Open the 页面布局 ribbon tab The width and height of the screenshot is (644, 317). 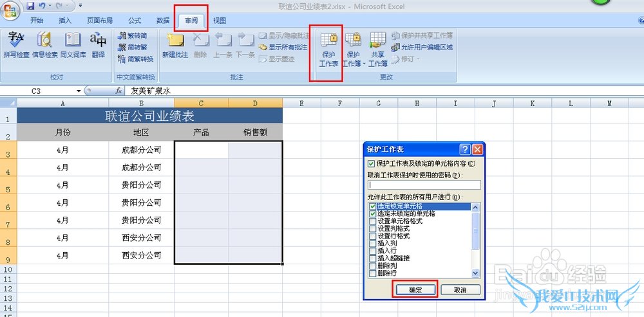[x=100, y=21]
